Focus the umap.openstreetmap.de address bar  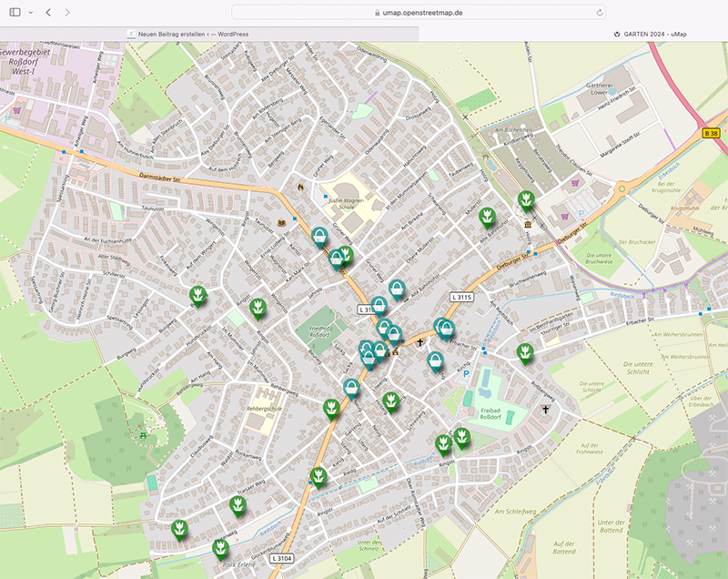click(419, 13)
